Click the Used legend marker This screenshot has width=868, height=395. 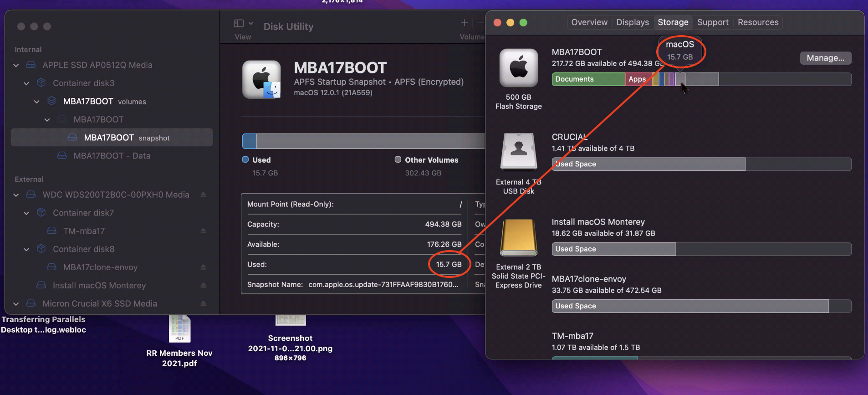[x=245, y=159]
